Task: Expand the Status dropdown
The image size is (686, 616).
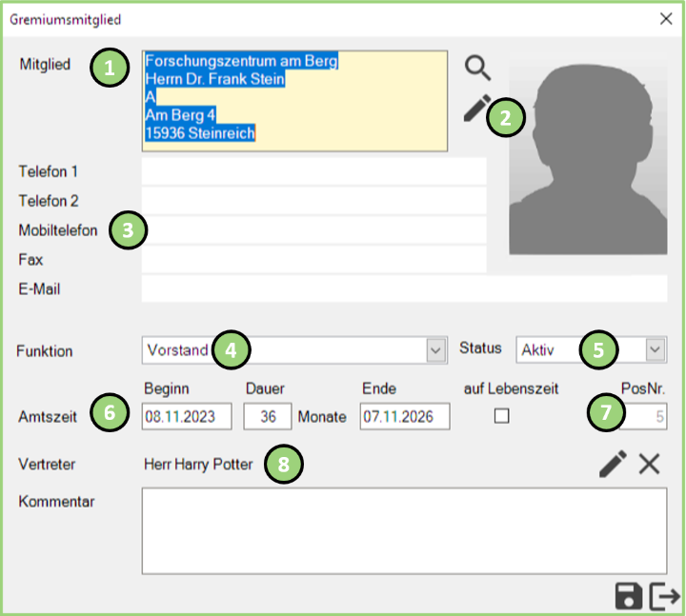Action: click(656, 350)
